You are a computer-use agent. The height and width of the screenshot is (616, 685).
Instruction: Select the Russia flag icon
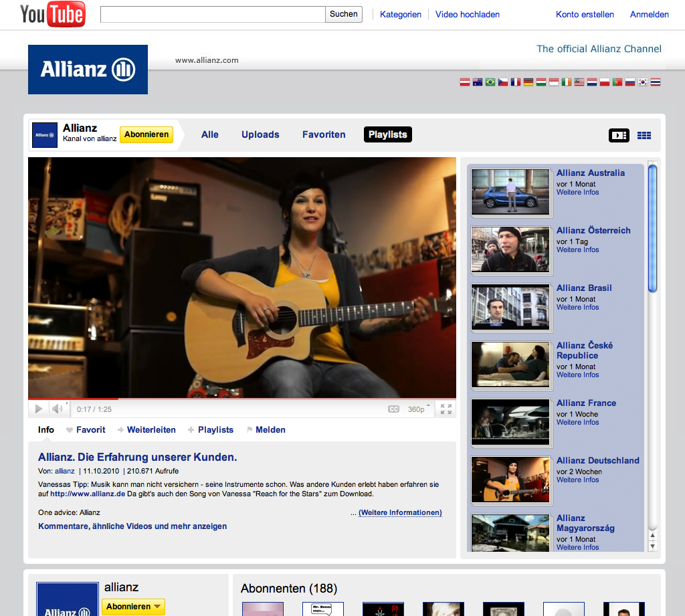[630, 82]
